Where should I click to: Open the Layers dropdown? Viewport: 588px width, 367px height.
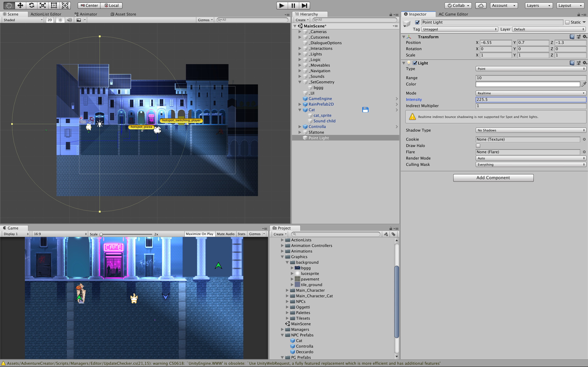[538, 5]
